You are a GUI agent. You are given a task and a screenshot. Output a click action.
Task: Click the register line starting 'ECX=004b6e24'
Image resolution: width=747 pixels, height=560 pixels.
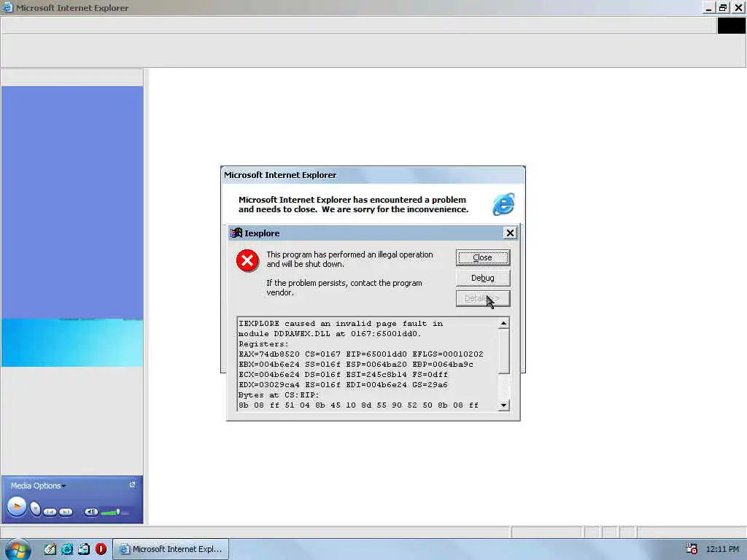343,375
